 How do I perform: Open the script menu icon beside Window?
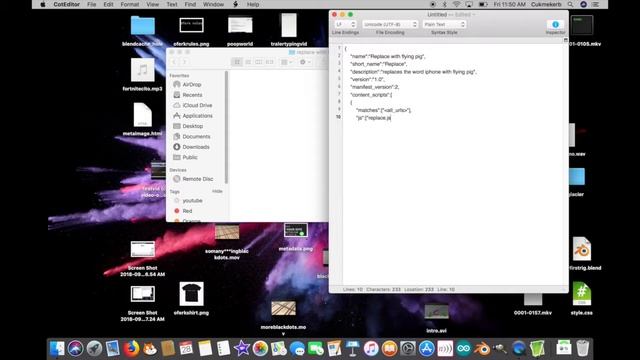(x=236, y=4)
